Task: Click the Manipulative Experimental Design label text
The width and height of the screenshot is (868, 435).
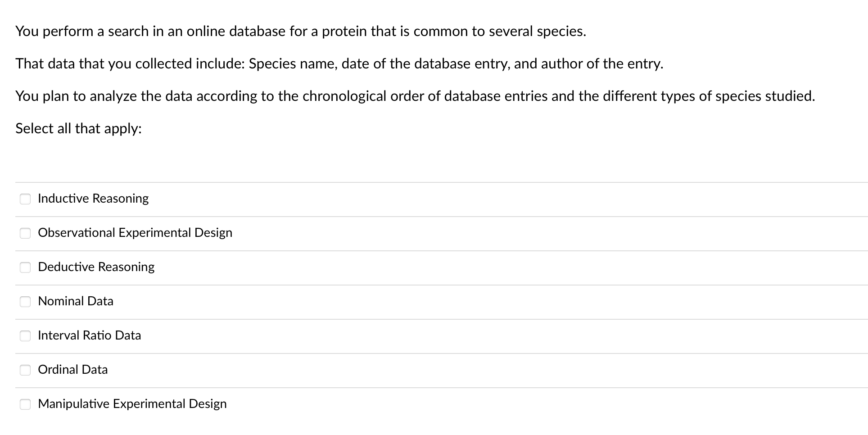Action: (132, 404)
